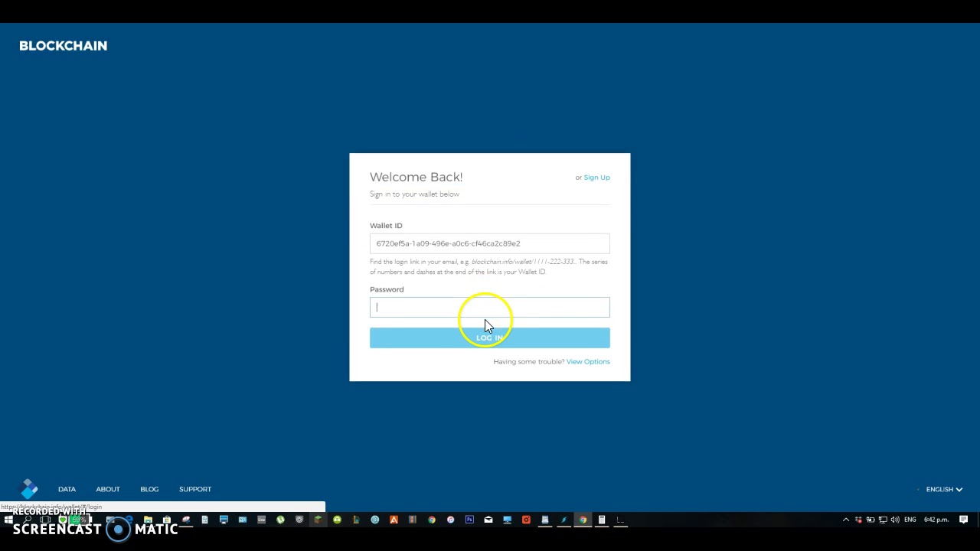Open the Photoshop taskbar icon
980x551 pixels.
pyautogui.click(x=469, y=520)
